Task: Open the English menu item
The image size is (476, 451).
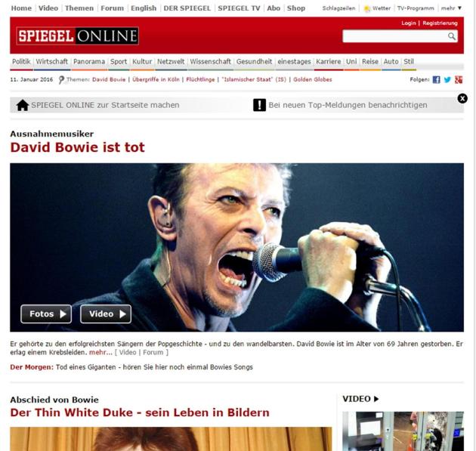Action: [x=144, y=8]
